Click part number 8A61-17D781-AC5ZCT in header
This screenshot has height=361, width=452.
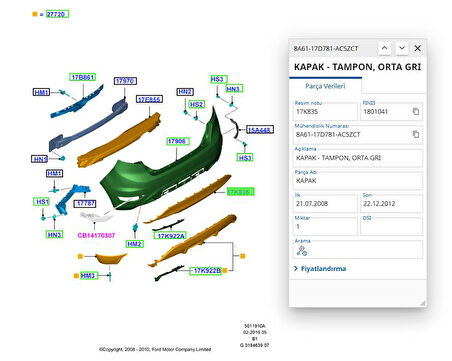[x=326, y=49]
